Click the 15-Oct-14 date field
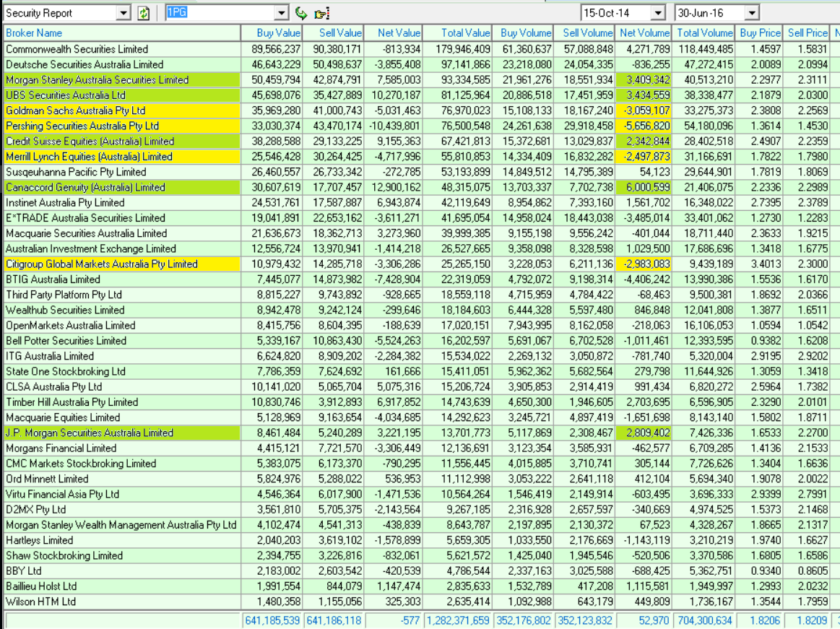Viewport: 840px width, 629px height. [x=617, y=13]
